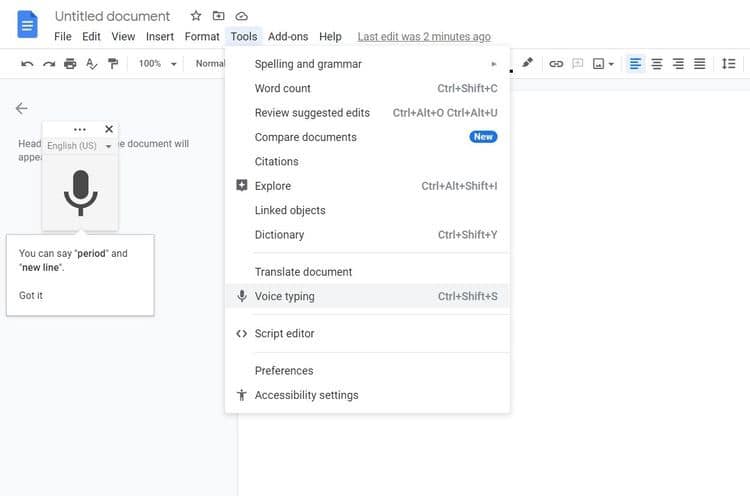Click the print icon
The width and height of the screenshot is (750, 496).
coord(70,64)
